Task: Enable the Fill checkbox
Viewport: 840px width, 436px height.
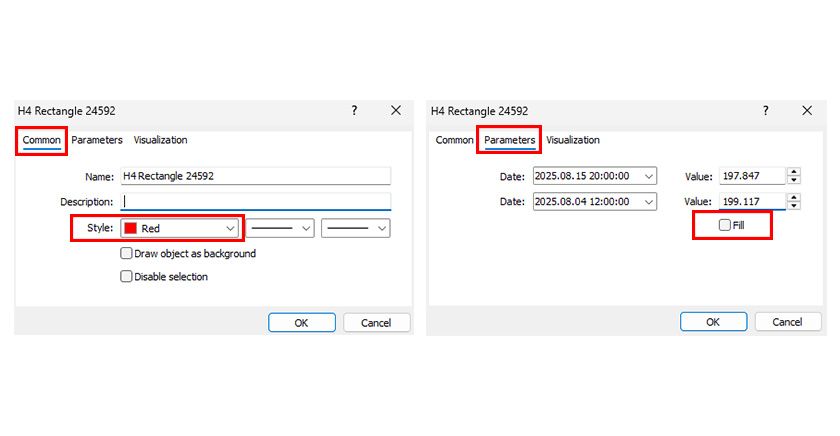Action: (725, 226)
